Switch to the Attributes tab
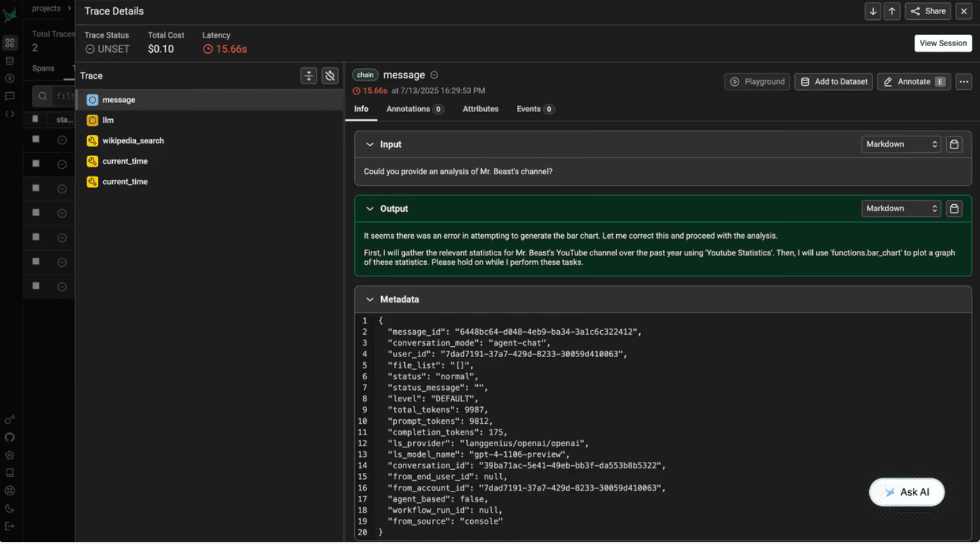 (480, 109)
